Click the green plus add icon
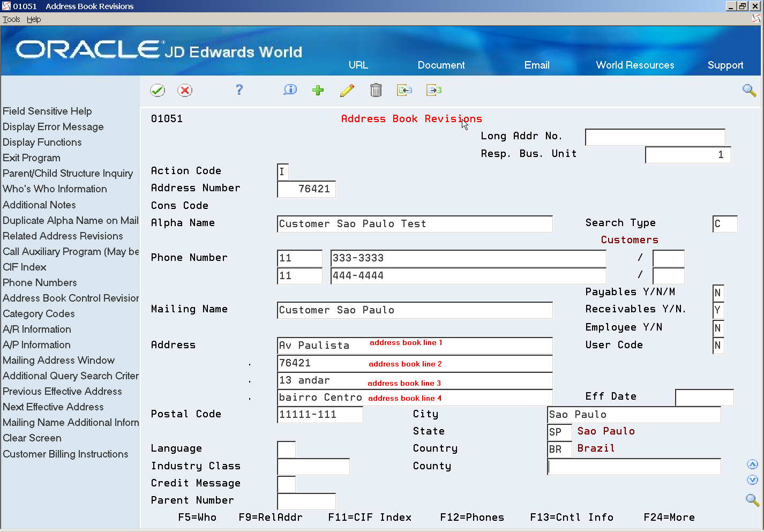 [318, 90]
